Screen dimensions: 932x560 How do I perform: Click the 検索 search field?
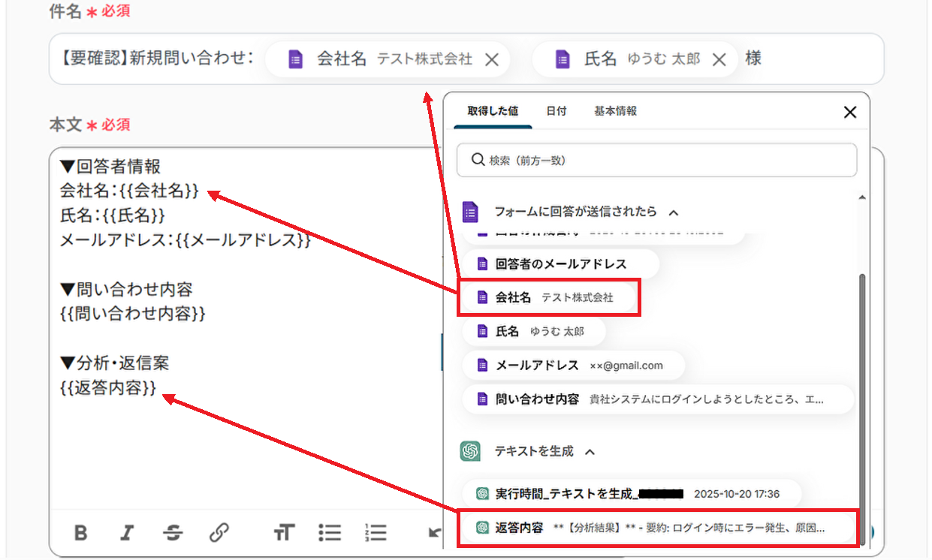[x=656, y=160]
